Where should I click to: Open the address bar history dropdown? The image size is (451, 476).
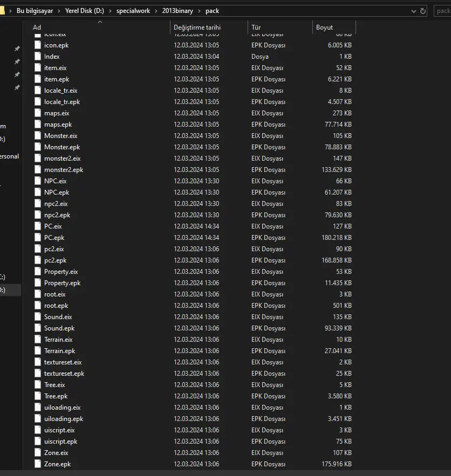point(413,11)
